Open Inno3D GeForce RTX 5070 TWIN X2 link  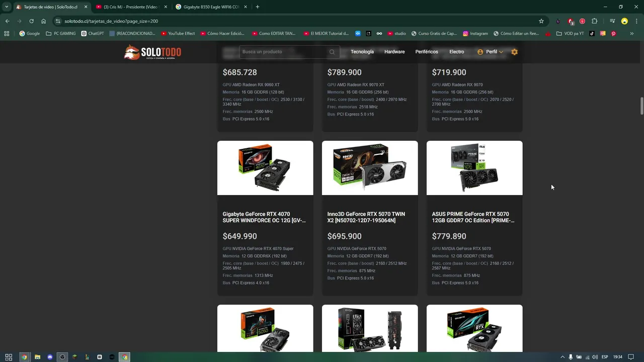pyautogui.click(x=366, y=217)
